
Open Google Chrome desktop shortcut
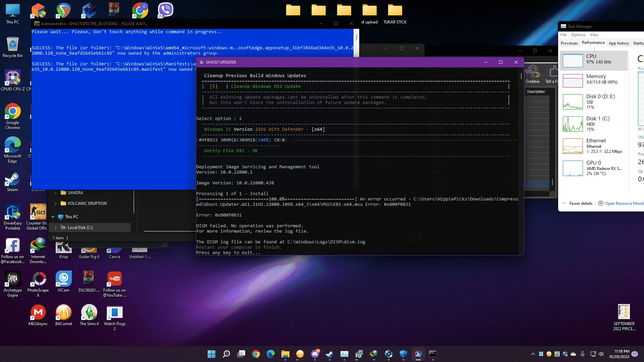pos(13,116)
